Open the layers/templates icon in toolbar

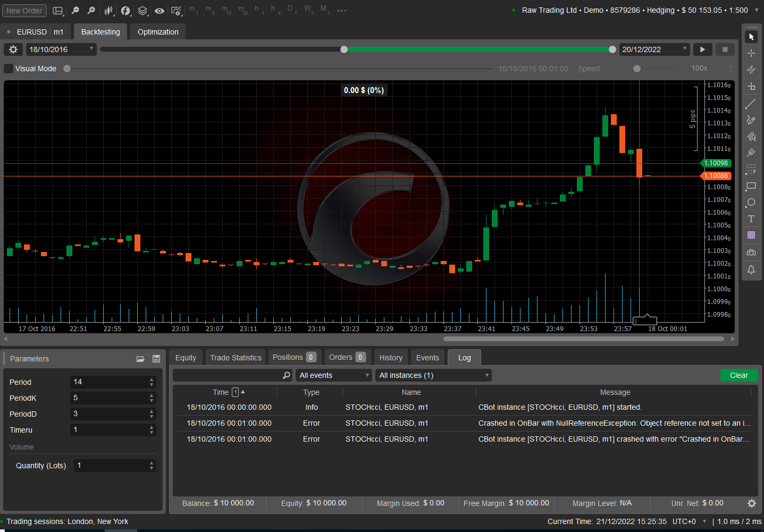point(142,11)
